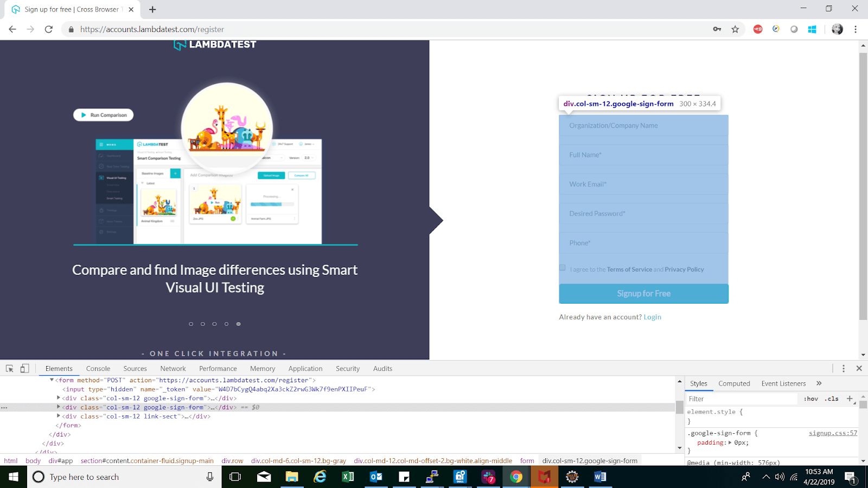This screenshot has height=488, width=868.
Task: Open DevTools customize three-dot menu
Action: pos(844,368)
